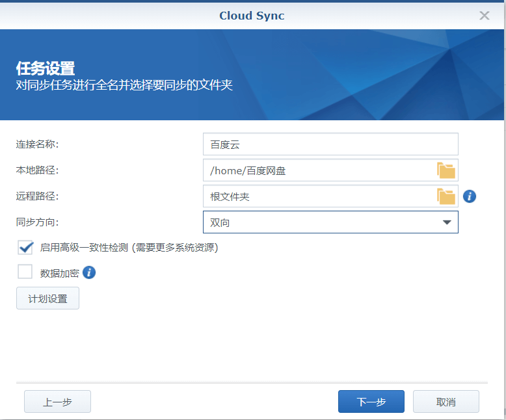Click the 同步方向 label
506x420 pixels.
37,222
